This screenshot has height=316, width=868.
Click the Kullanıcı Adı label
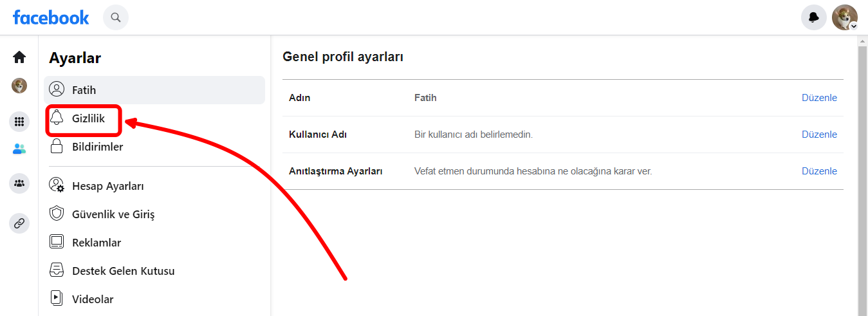(x=318, y=135)
